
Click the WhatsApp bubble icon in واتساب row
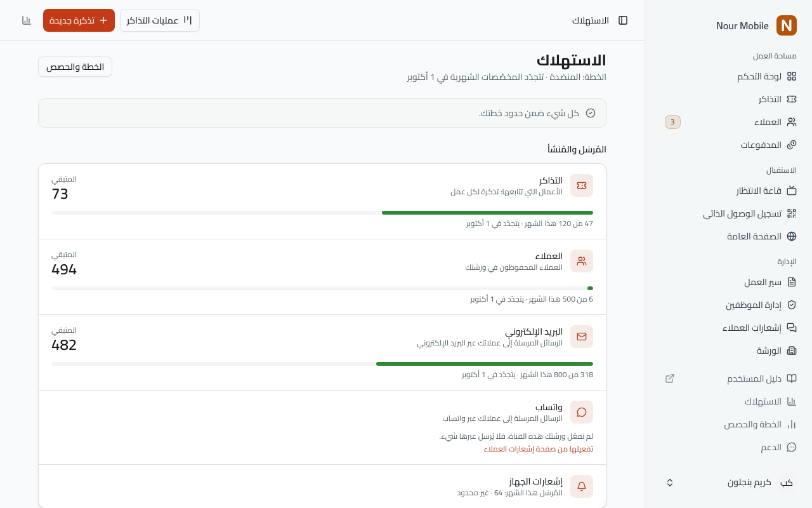point(582,412)
